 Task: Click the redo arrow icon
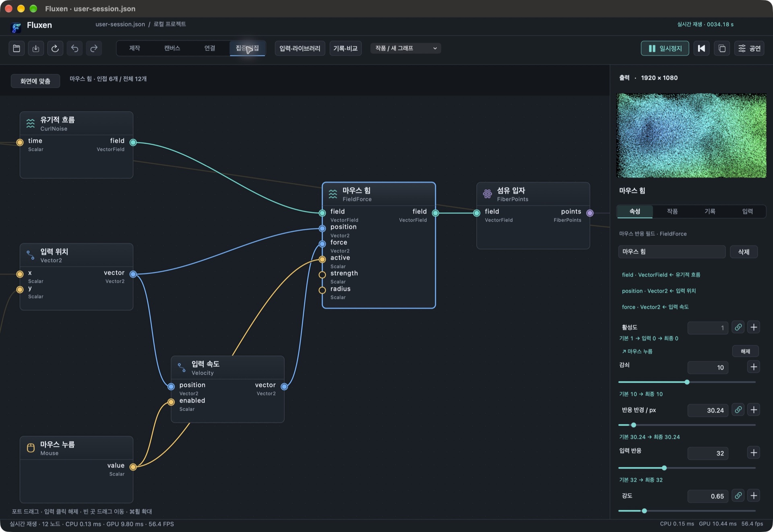pos(94,48)
